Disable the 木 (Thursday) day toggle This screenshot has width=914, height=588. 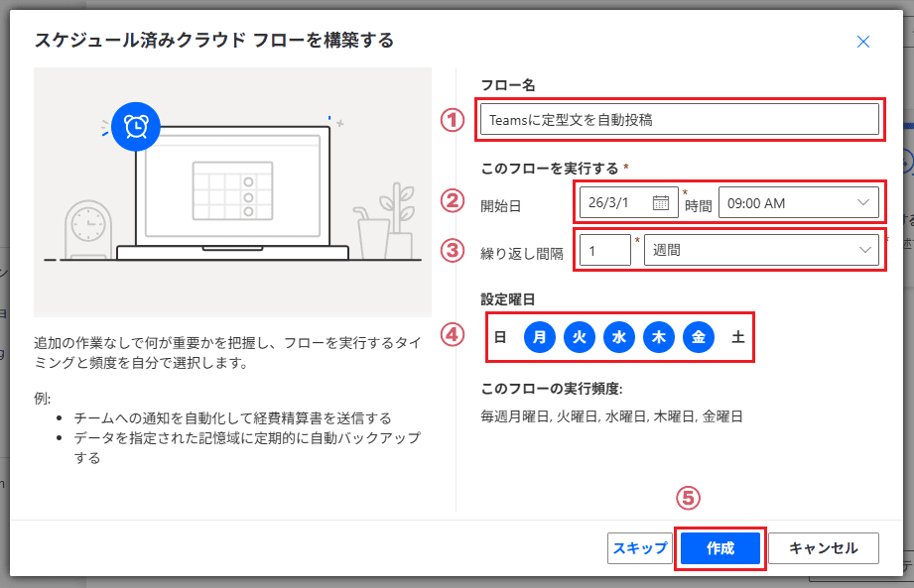[x=659, y=337]
